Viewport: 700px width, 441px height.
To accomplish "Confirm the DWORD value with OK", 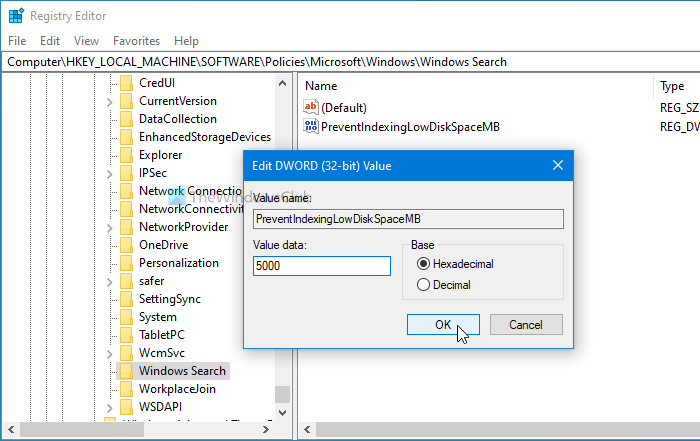I will (x=443, y=325).
